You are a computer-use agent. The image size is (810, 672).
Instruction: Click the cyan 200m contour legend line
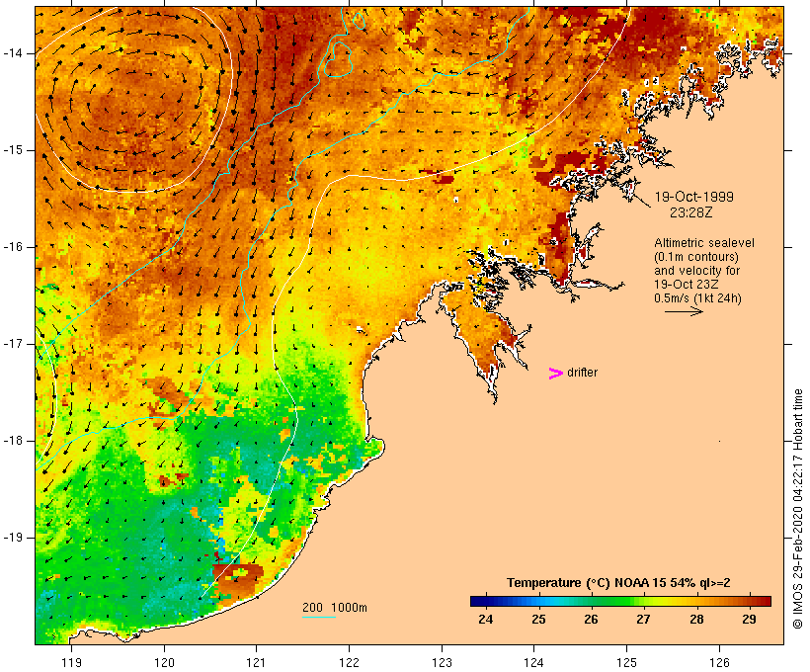click(x=319, y=617)
